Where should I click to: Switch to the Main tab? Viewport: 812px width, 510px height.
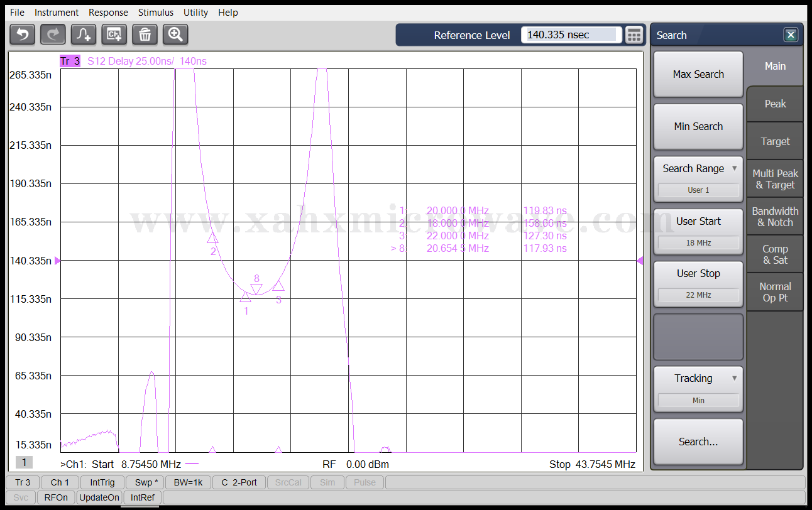[x=775, y=66]
